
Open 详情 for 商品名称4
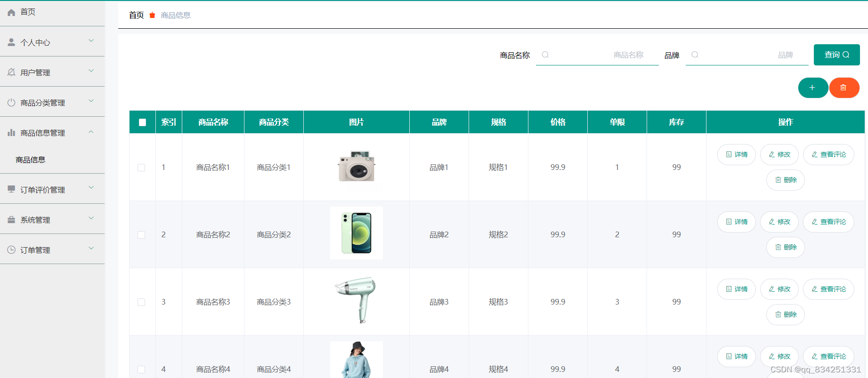[x=737, y=356]
